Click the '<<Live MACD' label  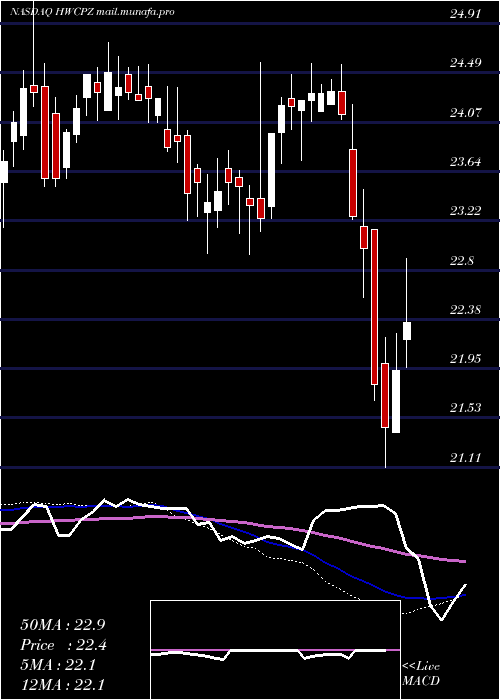pyautogui.click(x=421, y=674)
